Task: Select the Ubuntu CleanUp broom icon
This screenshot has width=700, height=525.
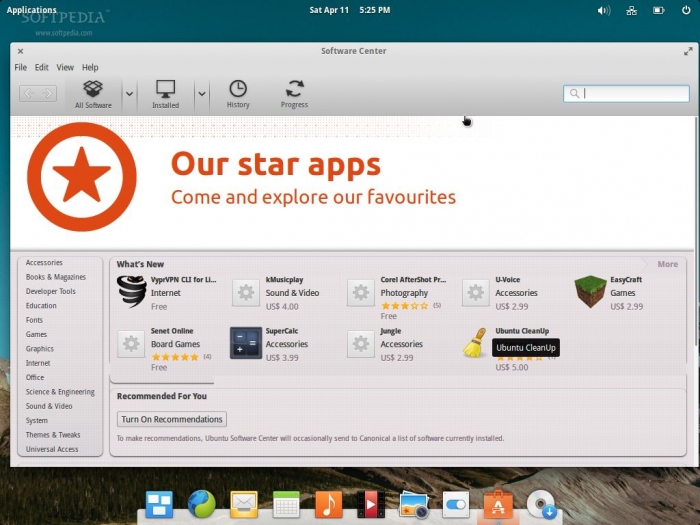Action: [x=475, y=343]
